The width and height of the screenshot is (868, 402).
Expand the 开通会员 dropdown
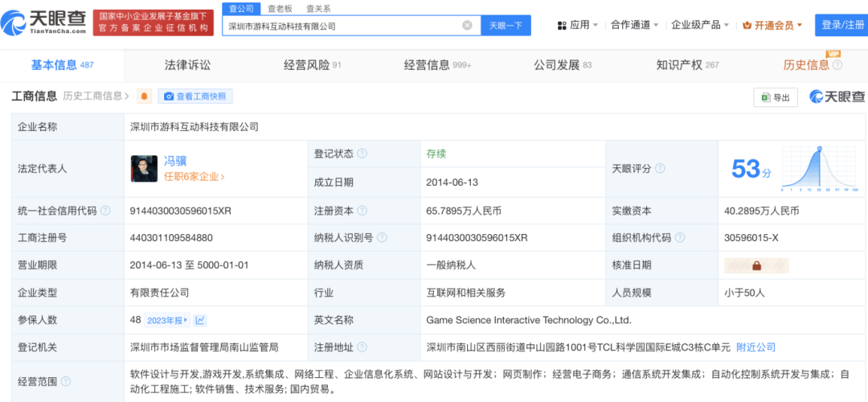[x=772, y=26]
